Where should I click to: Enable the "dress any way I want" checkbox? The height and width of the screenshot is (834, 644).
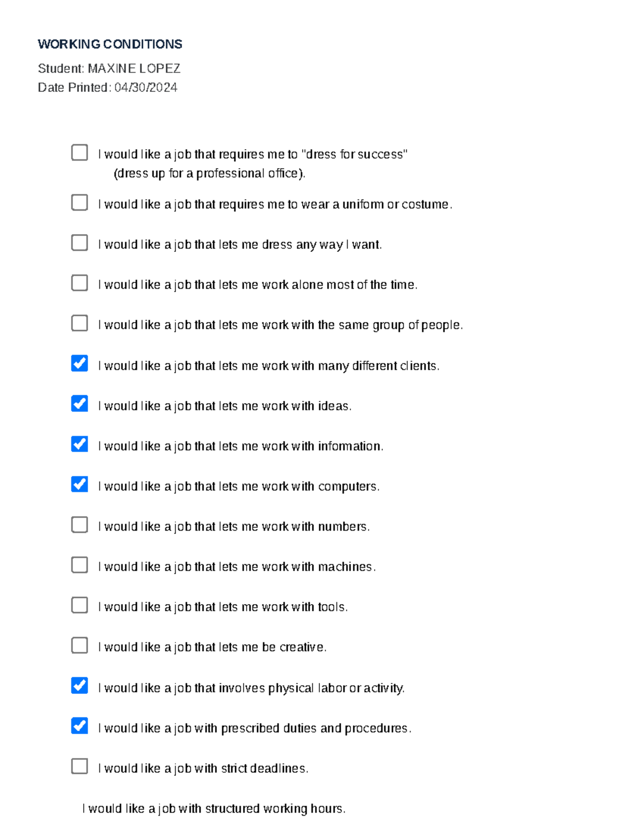coord(79,243)
